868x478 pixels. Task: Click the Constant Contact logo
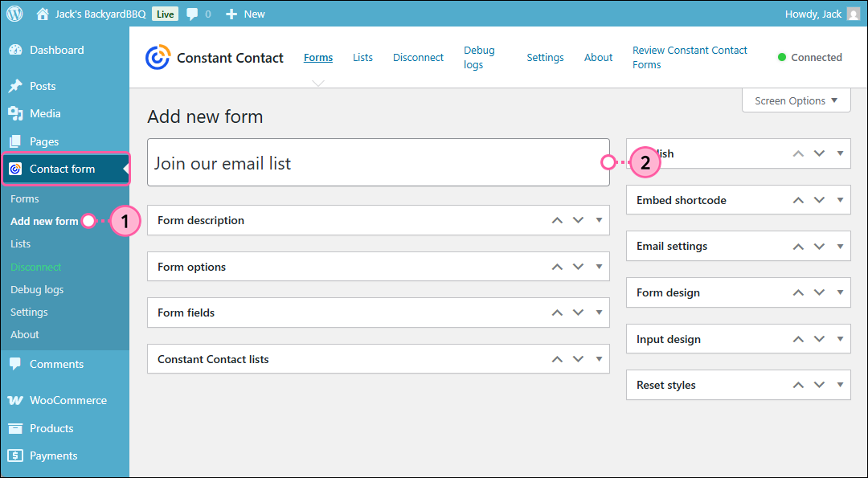tap(158, 57)
